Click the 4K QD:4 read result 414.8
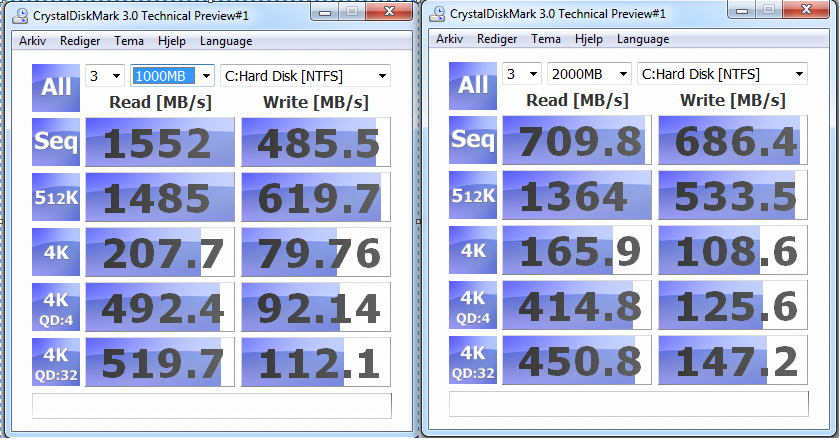Image resolution: width=840 pixels, height=440 pixels. (577, 305)
